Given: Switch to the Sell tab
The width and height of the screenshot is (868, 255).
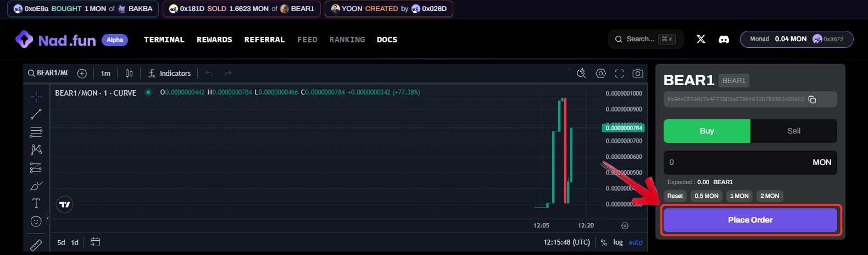Looking at the screenshot, I should [794, 131].
